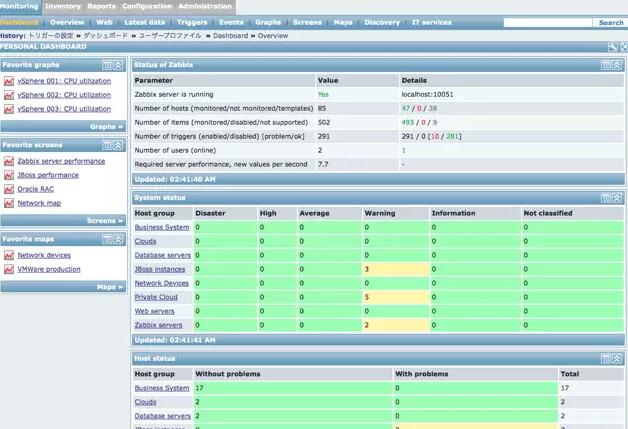628x429 pixels.
Task: Click the Zabbix server performance screen icon
Action: (x=9, y=161)
